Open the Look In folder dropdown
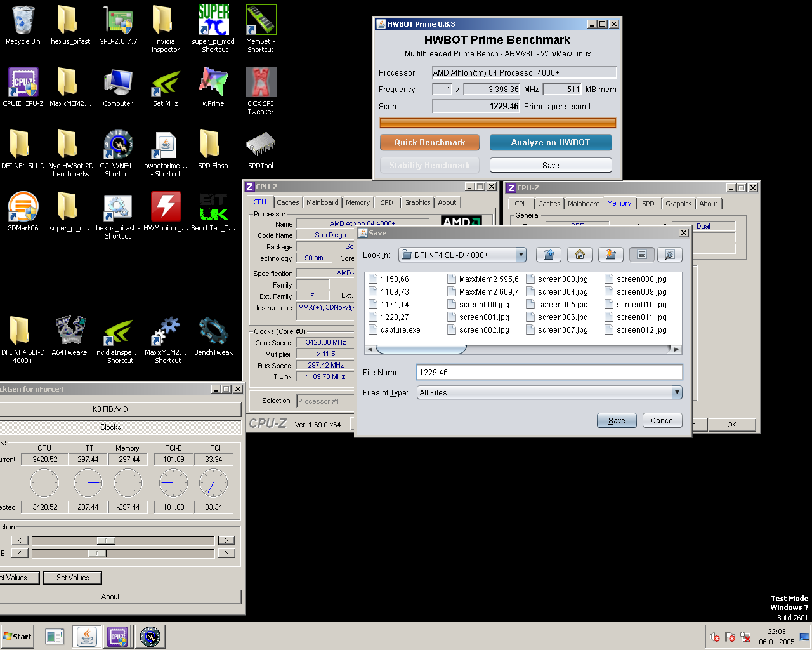The image size is (812, 650). coord(521,255)
